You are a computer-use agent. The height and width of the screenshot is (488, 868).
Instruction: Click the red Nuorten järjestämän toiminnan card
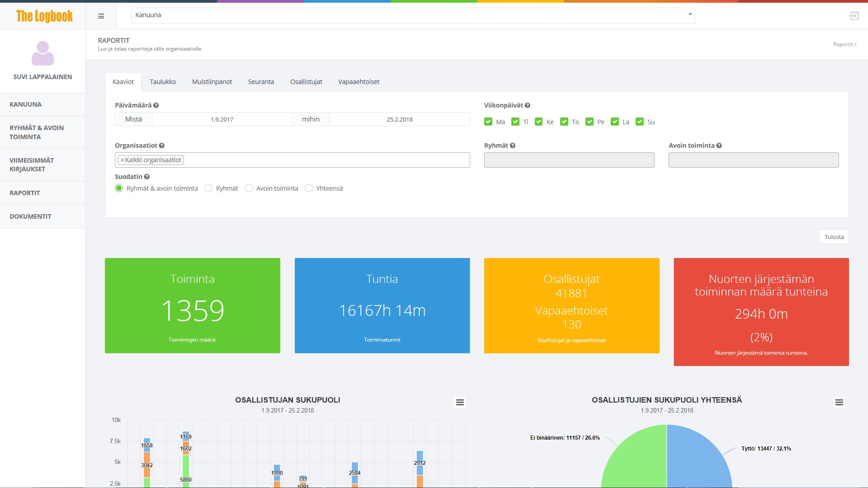tap(761, 312)
